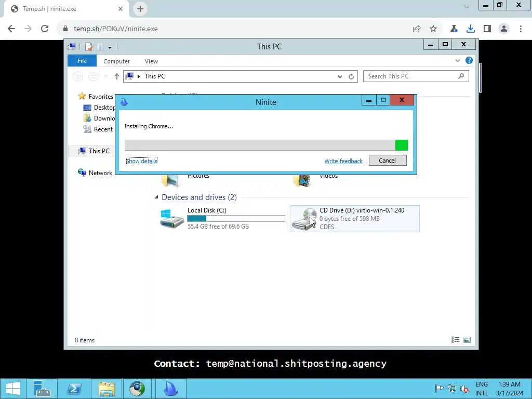Launch PowerShell from taskbar
This screenshot has height=399, width=532.
(74, 389)
